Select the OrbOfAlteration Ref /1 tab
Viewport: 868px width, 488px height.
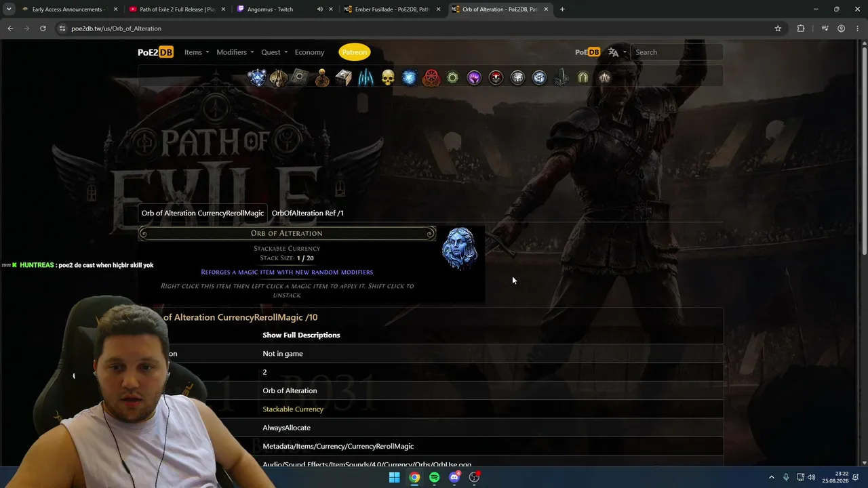point(308,213)
